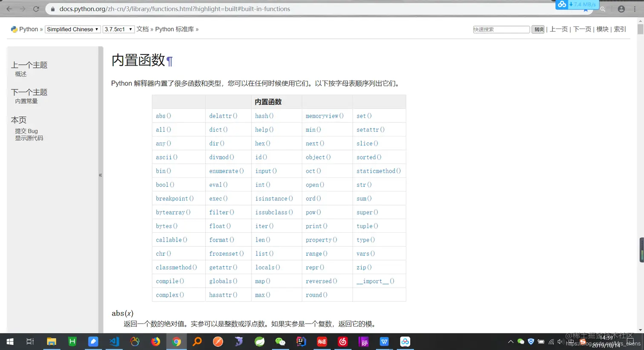The image size is (644, 350).
Task: Launch WeChat from the taskbar
Action: tap(280, 341)
